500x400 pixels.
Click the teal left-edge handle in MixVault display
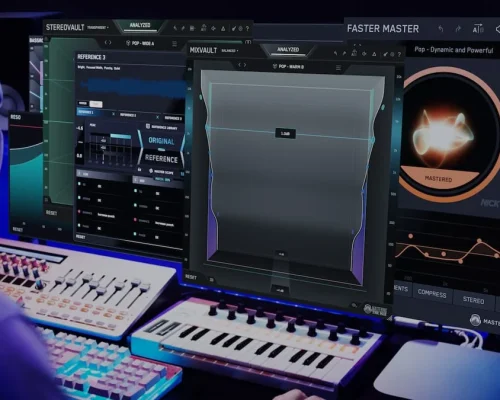click(201, 97)
